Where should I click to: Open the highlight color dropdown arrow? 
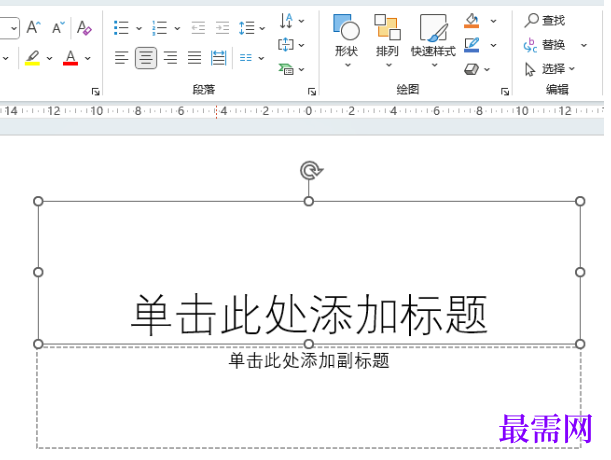(49, 58)
